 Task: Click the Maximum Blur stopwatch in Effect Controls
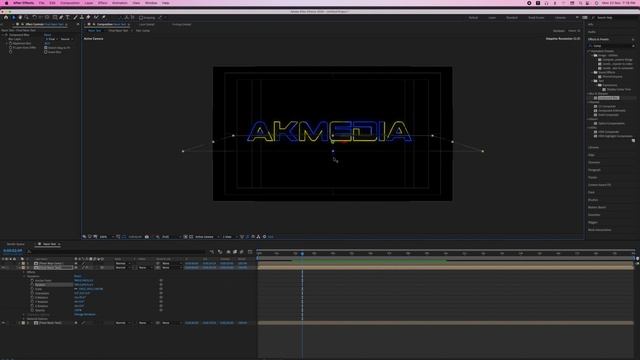point(11,43)
